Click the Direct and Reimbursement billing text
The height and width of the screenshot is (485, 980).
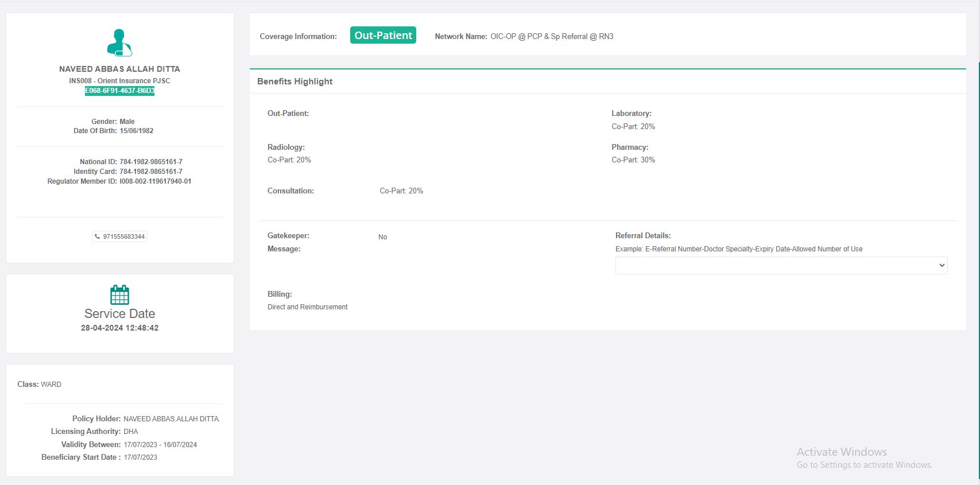point(308,307)
